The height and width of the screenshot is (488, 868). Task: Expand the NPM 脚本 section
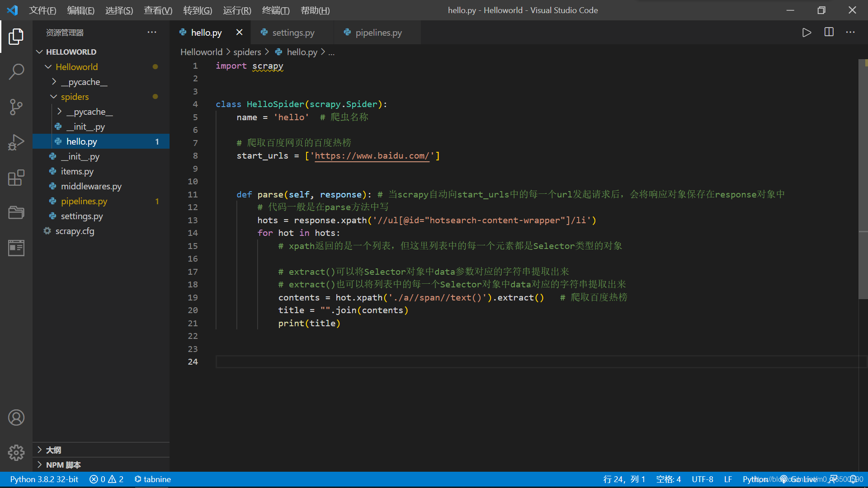pos(63,465)
